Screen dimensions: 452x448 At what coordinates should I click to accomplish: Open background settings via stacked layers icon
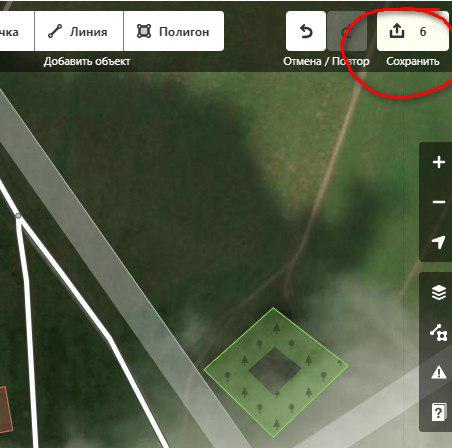(439, 293)
